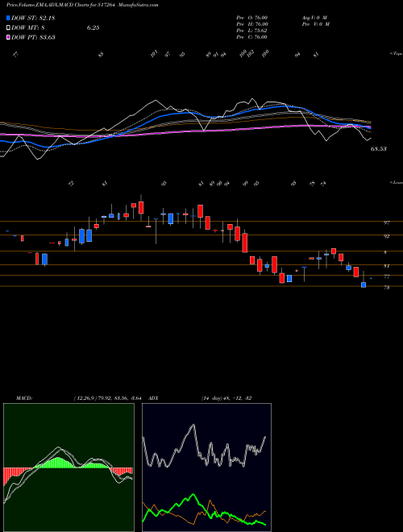The height and width of the screenshot is (532, 403).
Task: Select the DOW ST: 82.18 label
Action: pos(33,18)
